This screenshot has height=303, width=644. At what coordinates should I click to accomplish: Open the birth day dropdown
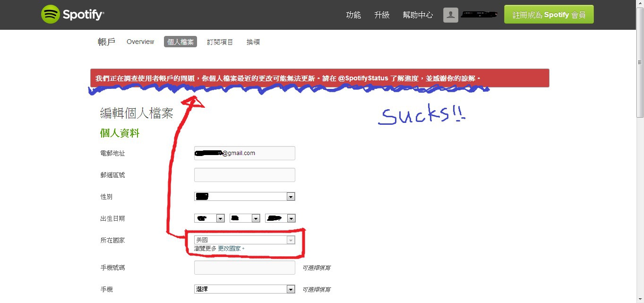[x=209, y=218]
